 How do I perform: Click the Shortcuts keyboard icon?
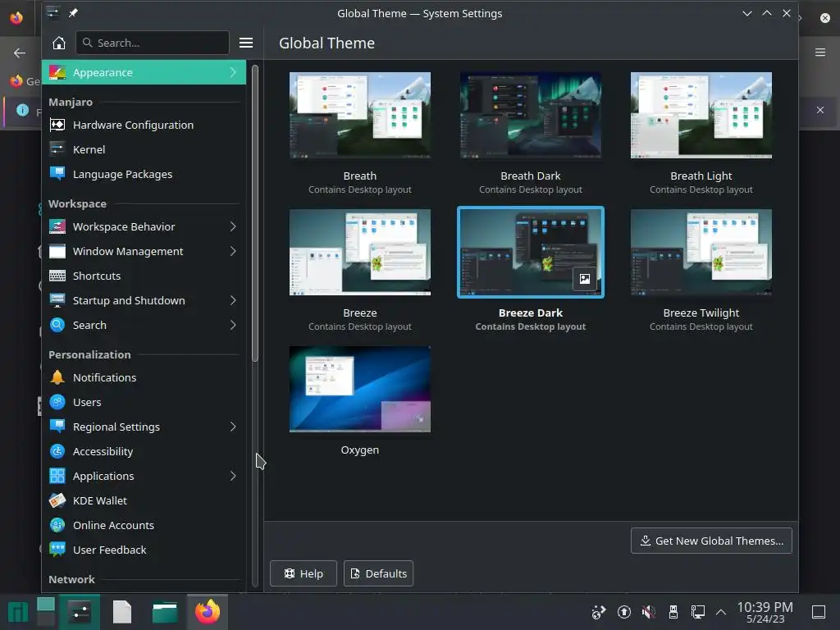(x=57, y=276)
